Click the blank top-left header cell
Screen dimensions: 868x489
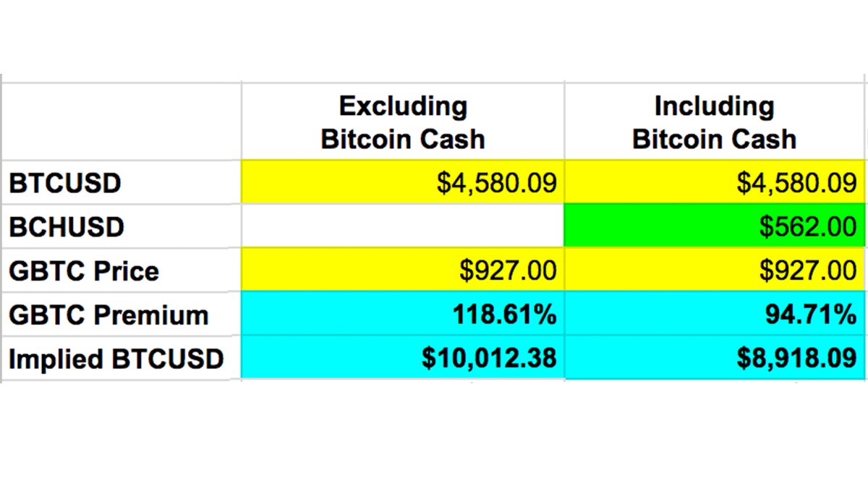pos(122,122)
